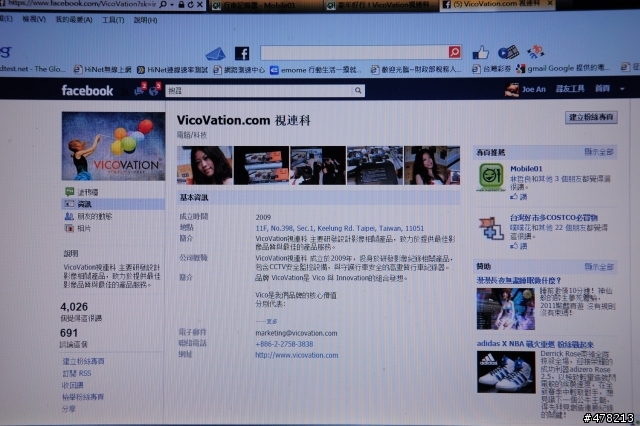Click the Mobile01 green page icon

[x=491, y=176]
